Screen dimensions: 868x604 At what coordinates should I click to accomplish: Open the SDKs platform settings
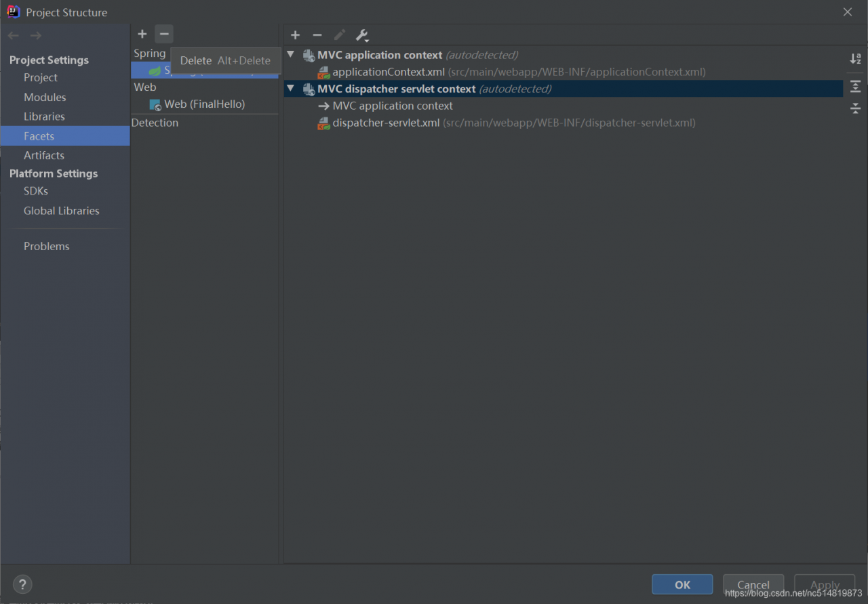click(x=36, y=191)
